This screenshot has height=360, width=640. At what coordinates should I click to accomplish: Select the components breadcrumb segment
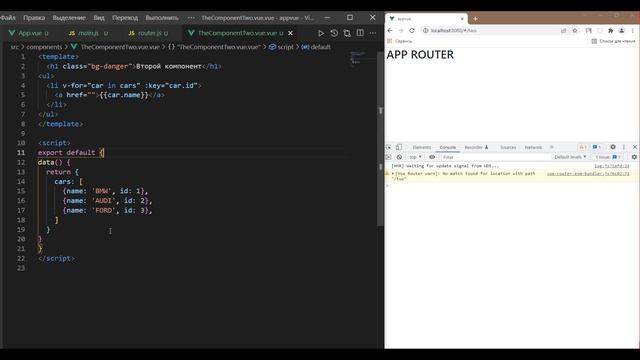pyautogui.click(x=44, y=47)
